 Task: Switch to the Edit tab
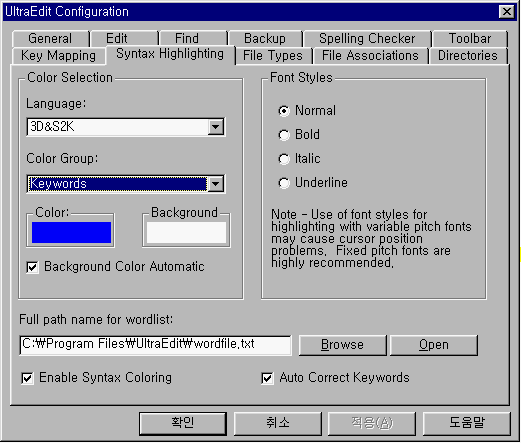pyautogui.click(x=125, y=39)
